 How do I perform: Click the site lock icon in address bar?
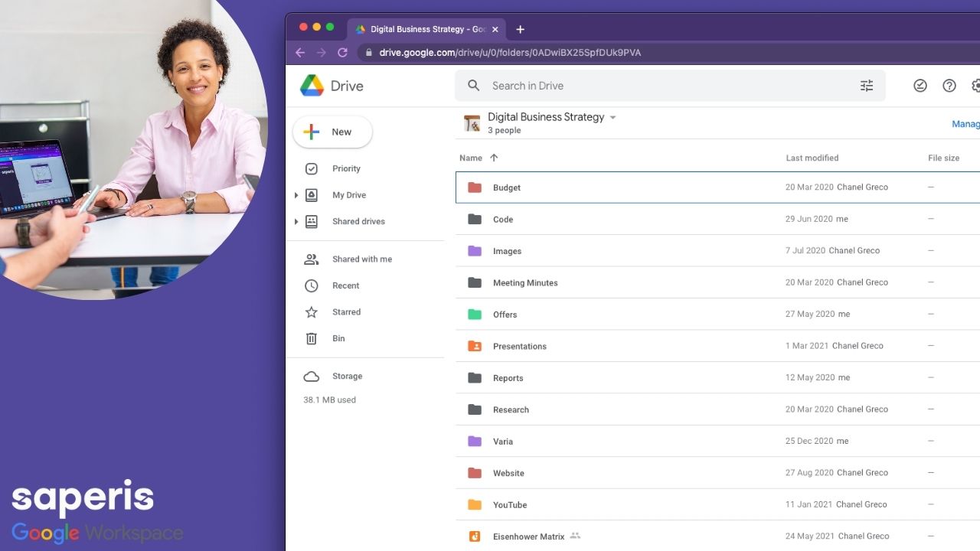369,53
